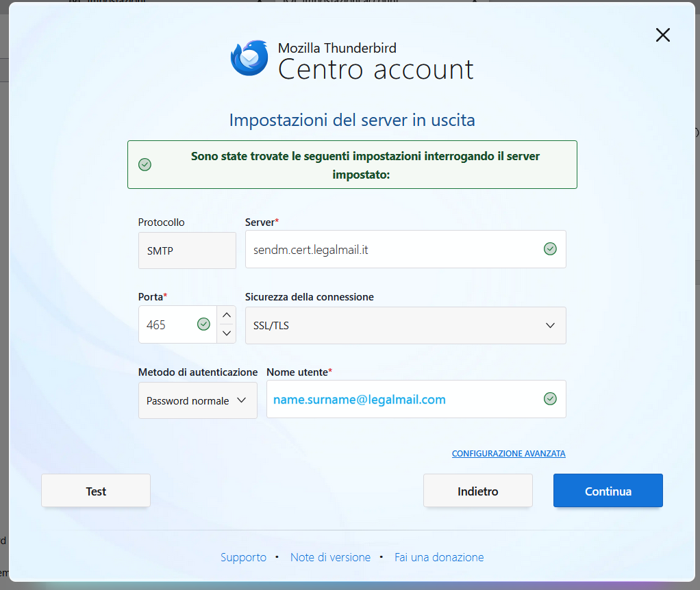Viewport: 700px width, 590px height.
Task: Select the Porta number field
Action: click(x=166, y=325)
